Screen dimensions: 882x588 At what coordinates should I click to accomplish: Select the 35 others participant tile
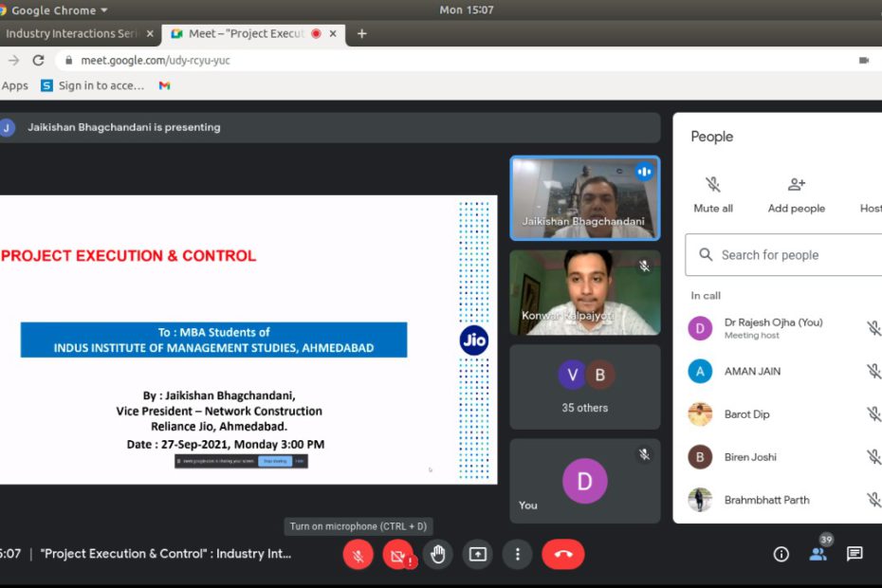point(584,387)
